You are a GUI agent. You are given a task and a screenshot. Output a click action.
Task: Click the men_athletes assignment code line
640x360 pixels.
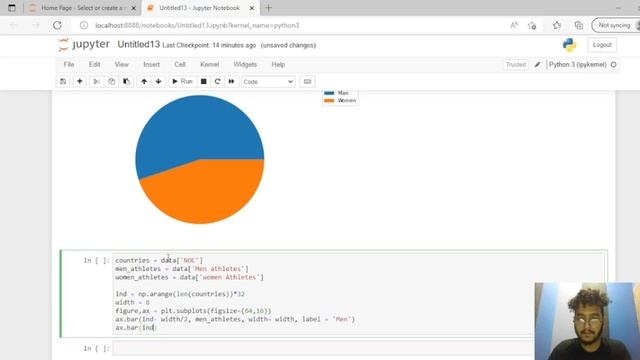[x=182, y=269]
